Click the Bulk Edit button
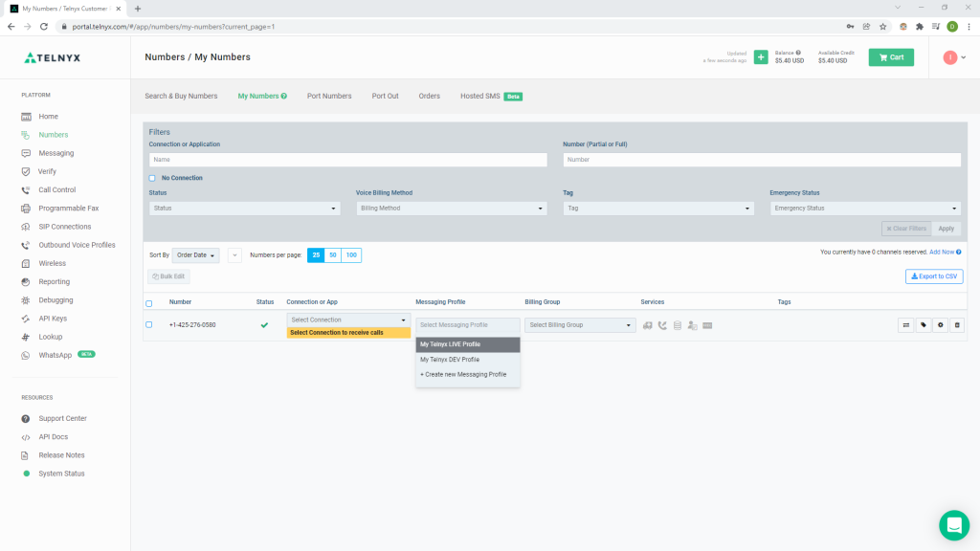Image resolution: width=980 pixels, height=551 pixels. pyautogui.click(x=168, y=276)
